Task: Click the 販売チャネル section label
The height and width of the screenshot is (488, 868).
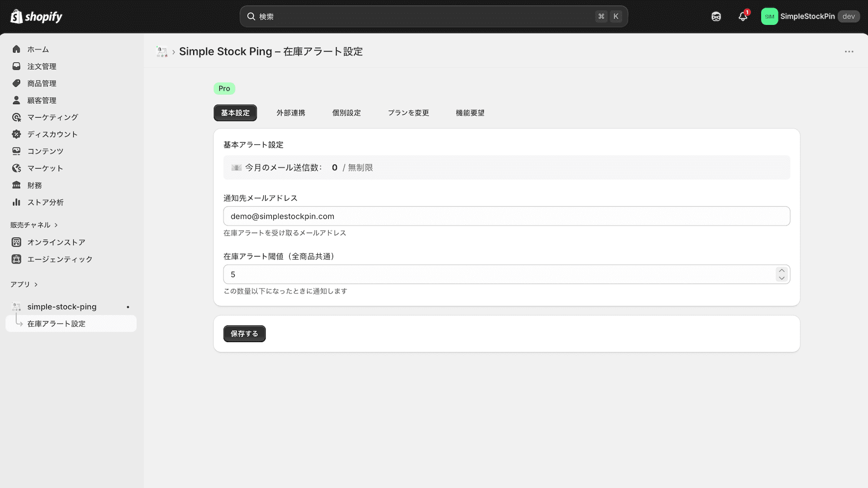Action: point(30,225)
